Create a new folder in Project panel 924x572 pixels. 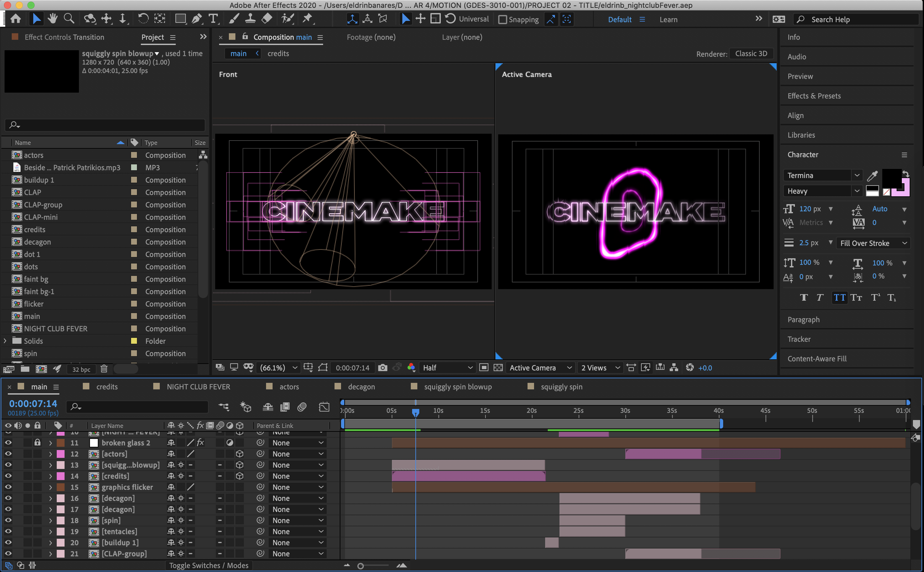pyautogui.click(x=25, y=369)
